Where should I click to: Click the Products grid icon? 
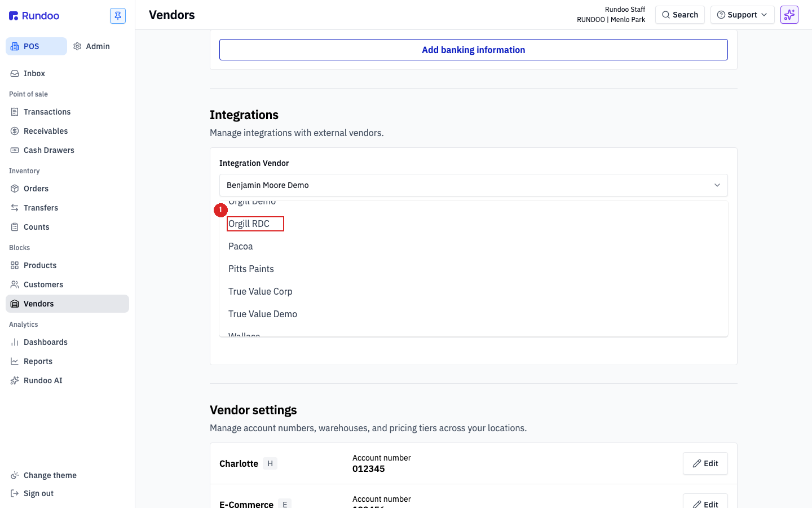point(15,265)
